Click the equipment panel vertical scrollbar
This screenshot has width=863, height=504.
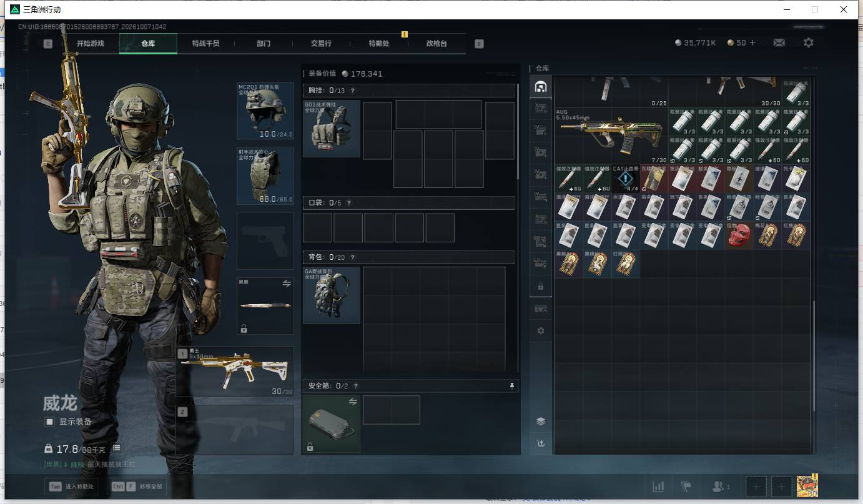(518, 131)
